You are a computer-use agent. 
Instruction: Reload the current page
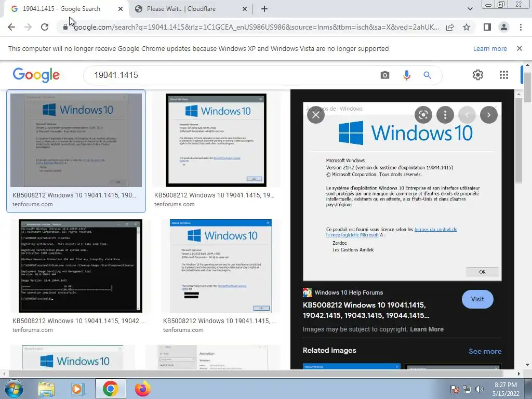[x=45, y=27]
